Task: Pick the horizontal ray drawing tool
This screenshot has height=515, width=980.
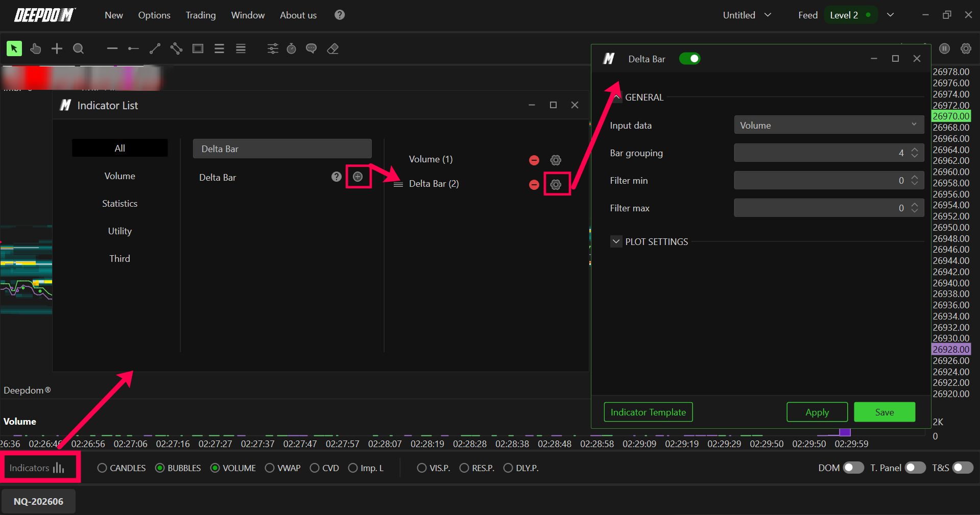Action: (x=133, y=48)
